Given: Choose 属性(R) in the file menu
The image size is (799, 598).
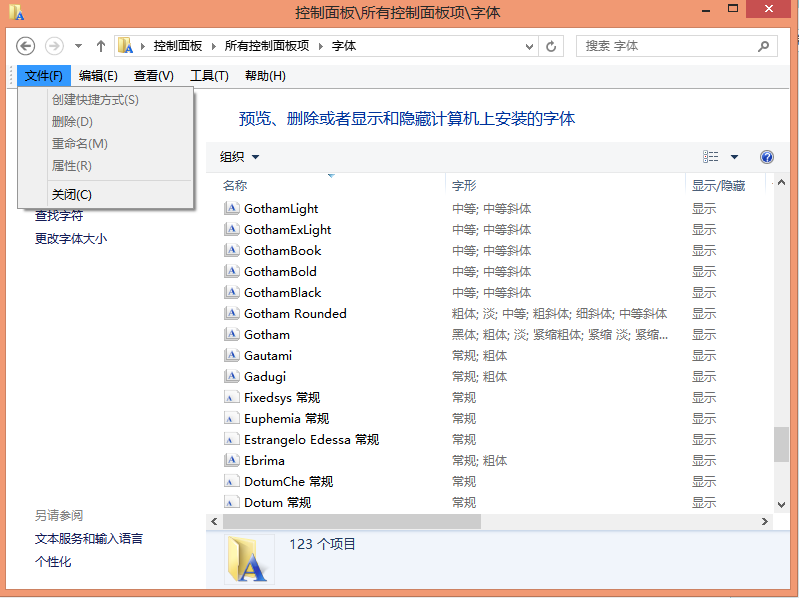Looking at the screenshot, I should click(105, 166).
